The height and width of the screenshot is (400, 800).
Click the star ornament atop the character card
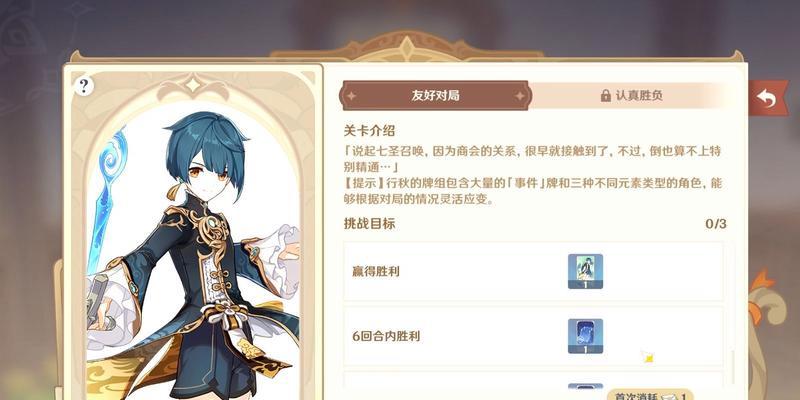192,85
